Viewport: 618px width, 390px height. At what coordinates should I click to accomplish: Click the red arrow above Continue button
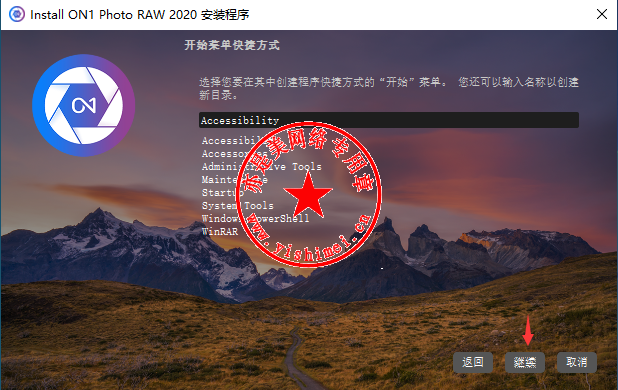pyautogui.click(x=528, y=330)
